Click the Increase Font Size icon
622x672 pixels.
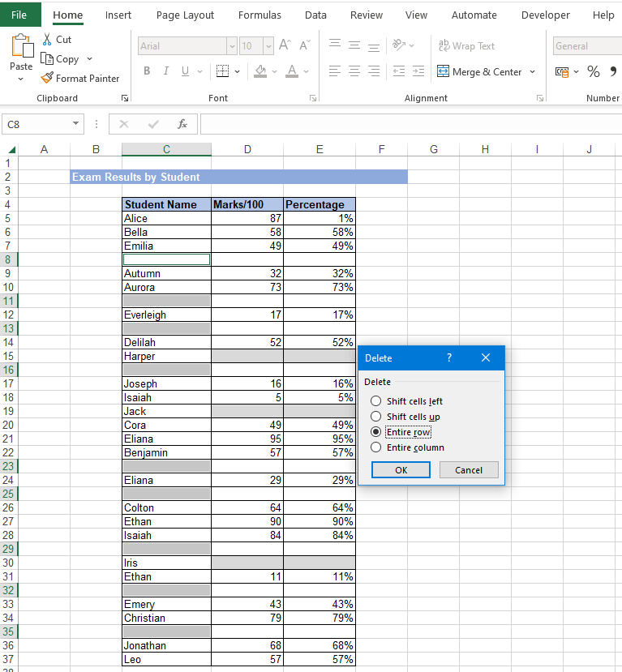[285, 46]
